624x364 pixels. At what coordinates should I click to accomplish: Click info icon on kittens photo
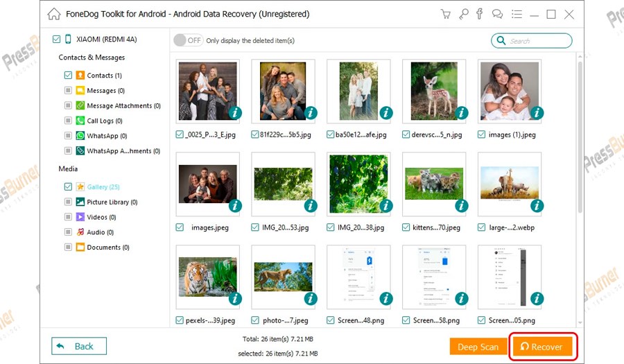tap(462, 206)
